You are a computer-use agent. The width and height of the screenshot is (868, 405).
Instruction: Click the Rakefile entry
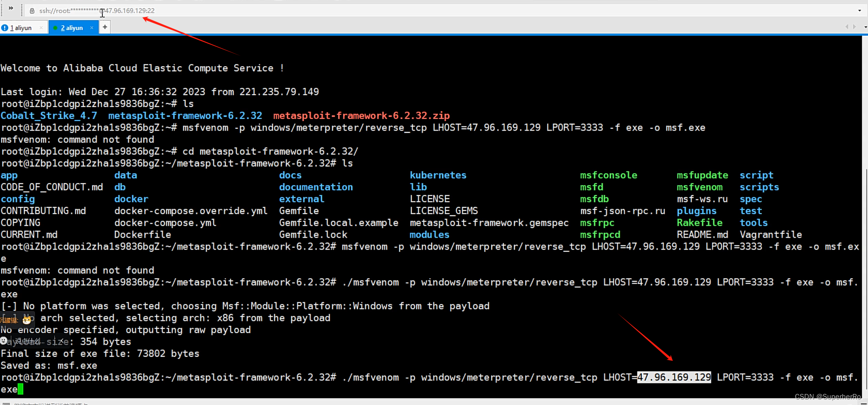(x=699, y=223)
